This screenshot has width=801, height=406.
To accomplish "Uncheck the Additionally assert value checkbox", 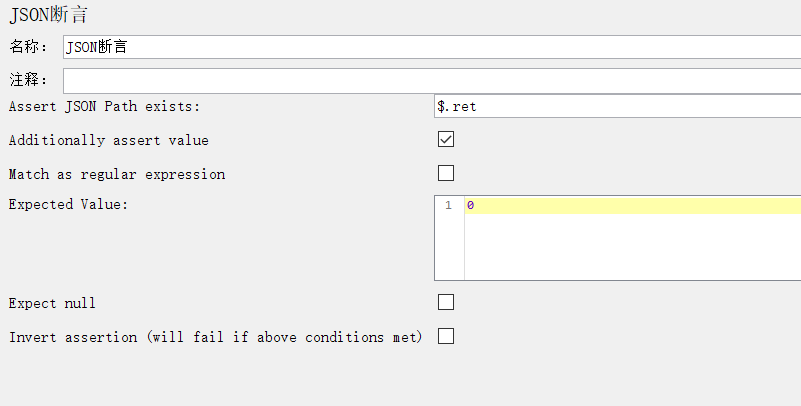I will click(x=446, y=140).
